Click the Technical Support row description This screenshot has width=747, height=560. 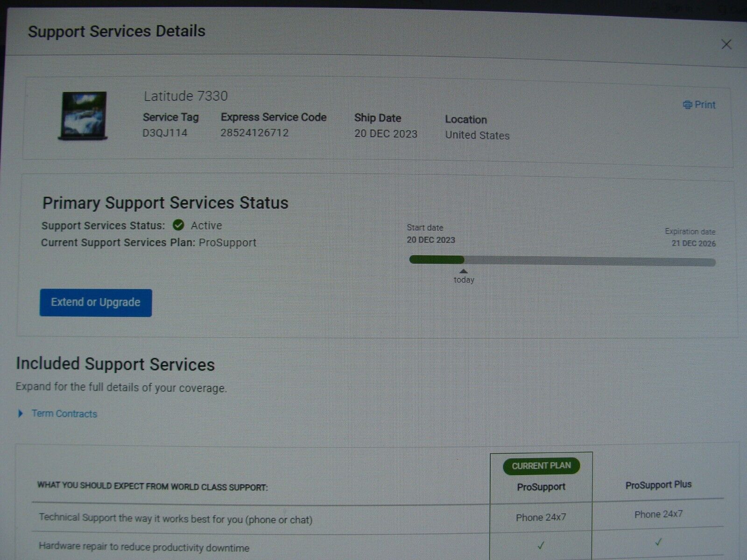pos(176,518)
